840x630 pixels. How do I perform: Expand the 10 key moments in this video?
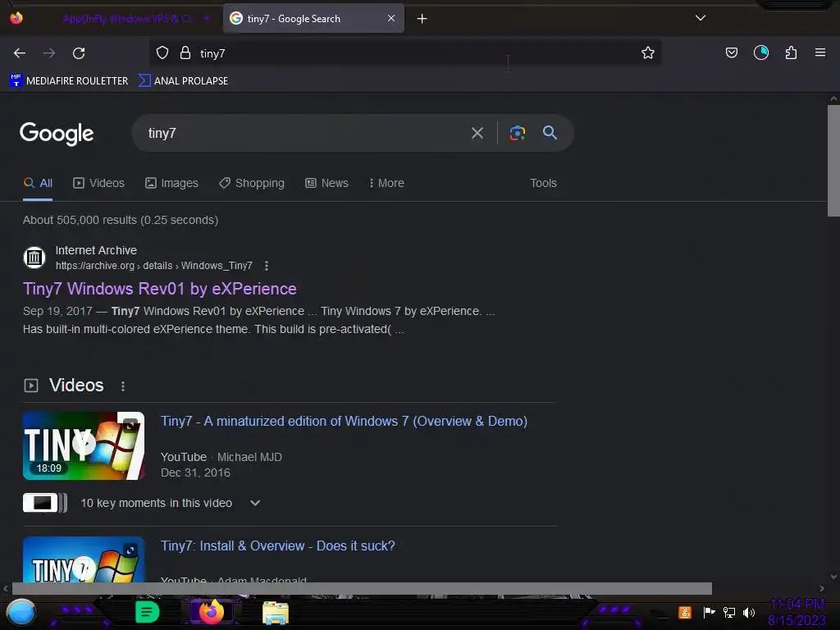pyautogui.click(x=254, y=503)
